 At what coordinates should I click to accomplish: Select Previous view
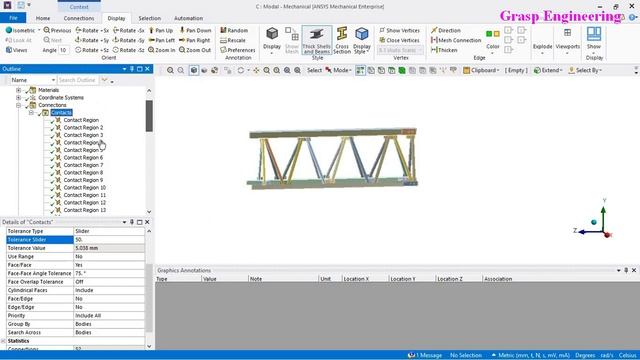click(x=57, y=30)
